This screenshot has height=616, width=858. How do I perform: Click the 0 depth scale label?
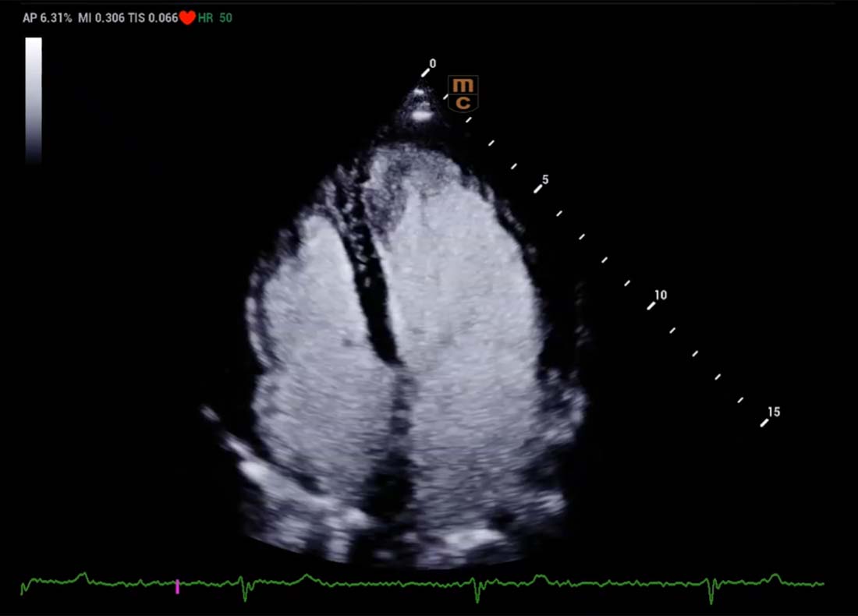tap(433, 64)
